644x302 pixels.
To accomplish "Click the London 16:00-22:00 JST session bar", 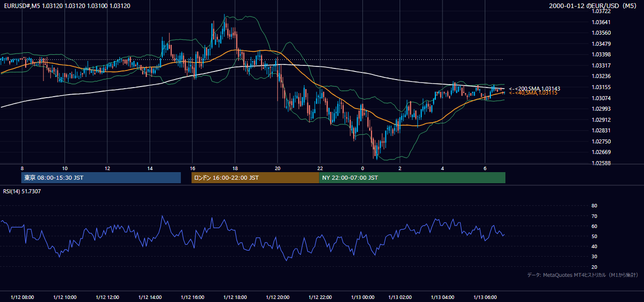I will tap(255, 178).
